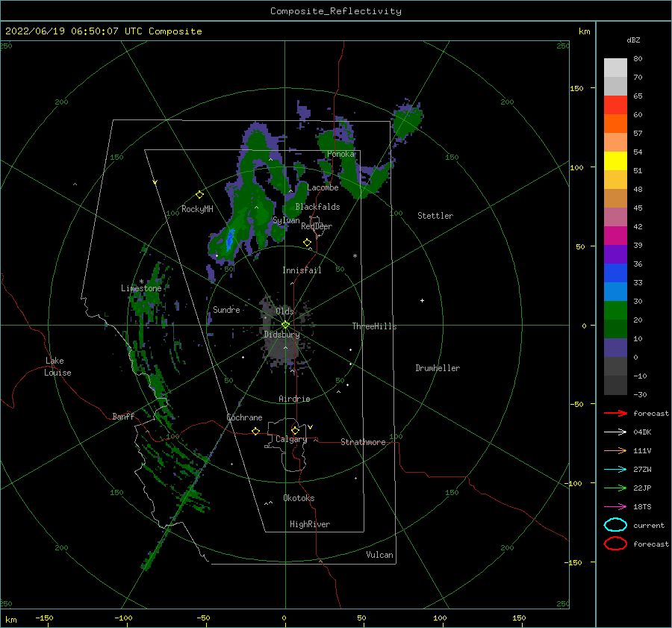Pick the light gray 80-70 dBZ swatch
Viewport: 672px width, 628px height.
point(615,68)
